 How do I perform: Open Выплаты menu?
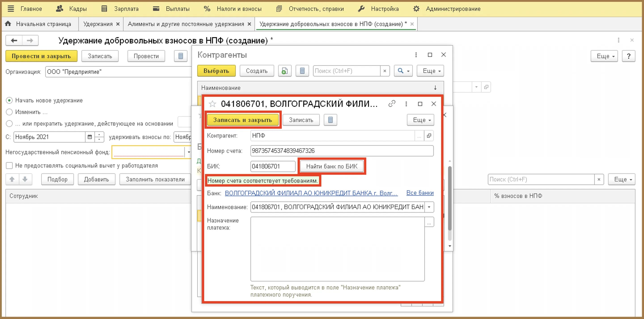click(171, 9)
